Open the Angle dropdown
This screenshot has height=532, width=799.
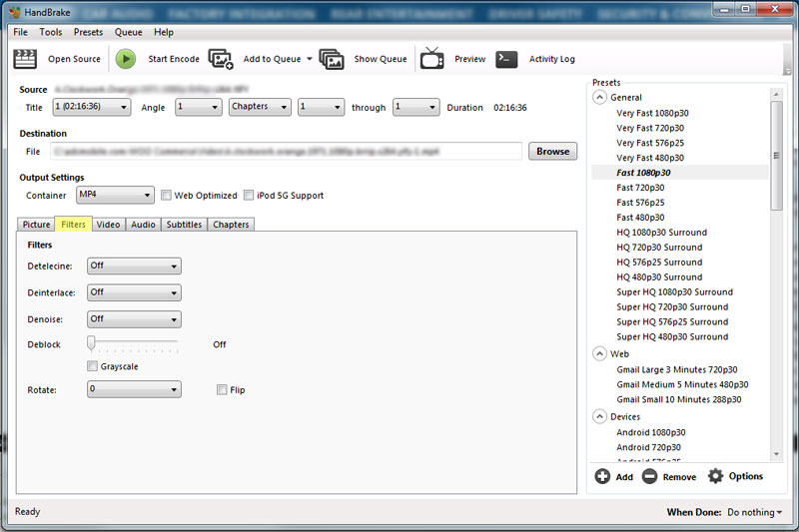click(x=198, y=107)
